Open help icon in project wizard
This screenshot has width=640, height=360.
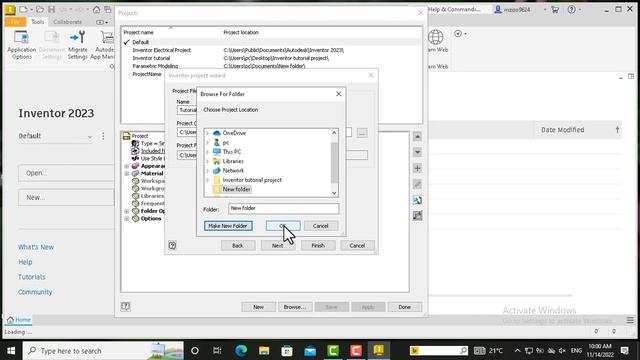pyautogui.click(x=172, y=246)
